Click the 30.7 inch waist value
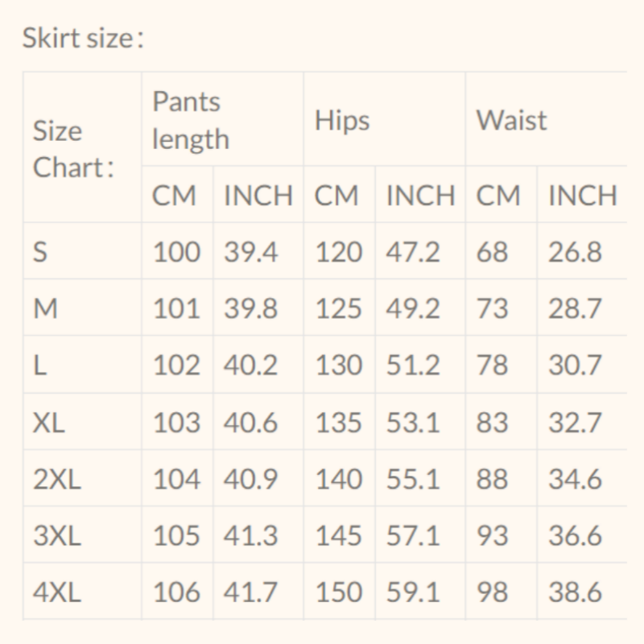 pyautogui.click(x=575, y=365)
